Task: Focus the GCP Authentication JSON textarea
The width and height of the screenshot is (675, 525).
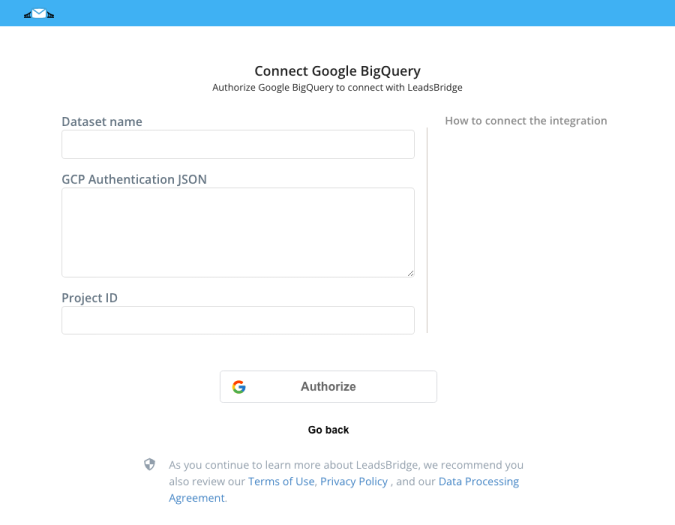Action: coord(238,232)
